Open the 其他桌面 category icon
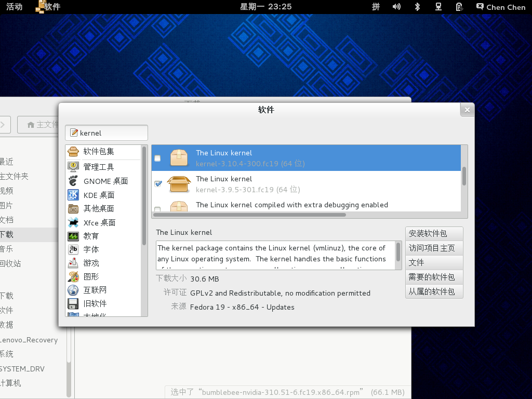The width and height of the screenshot is (532, 399). coord(73,209)
